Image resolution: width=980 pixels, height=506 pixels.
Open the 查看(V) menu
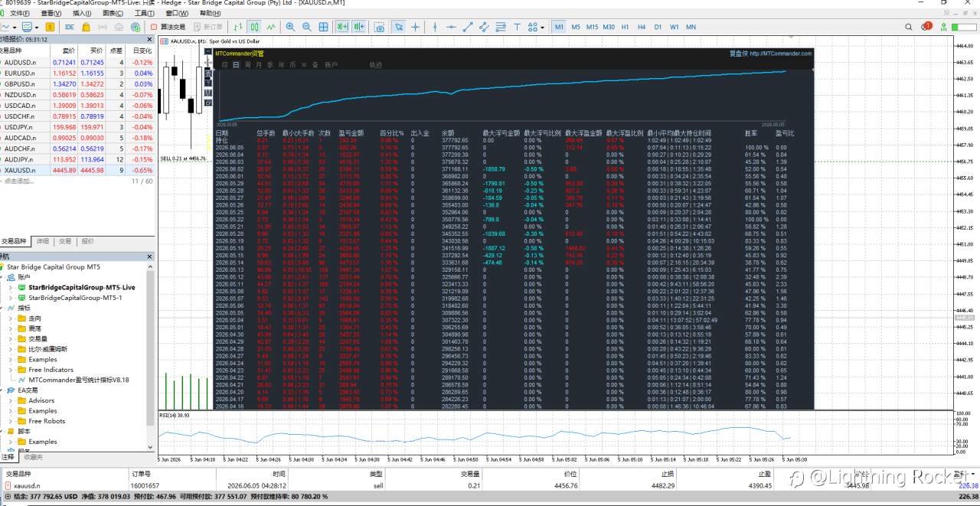pos(51,13)
